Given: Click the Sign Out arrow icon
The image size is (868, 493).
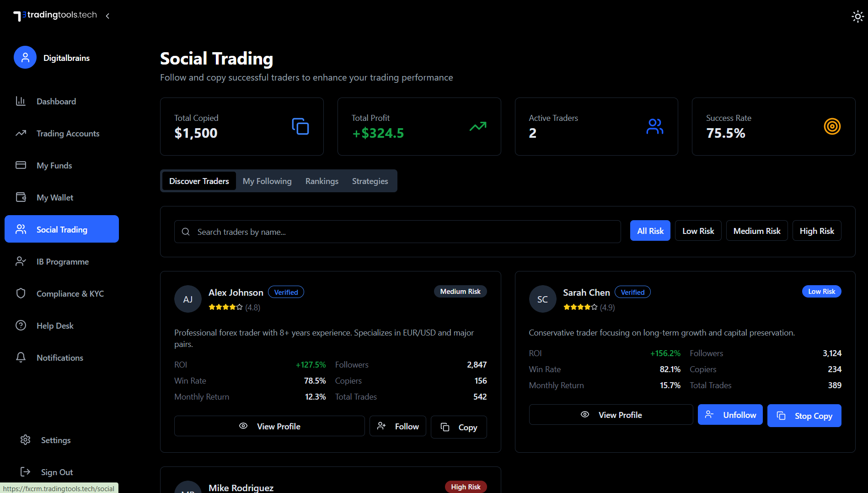Looking at the screenshot, I should coord(25,472).
